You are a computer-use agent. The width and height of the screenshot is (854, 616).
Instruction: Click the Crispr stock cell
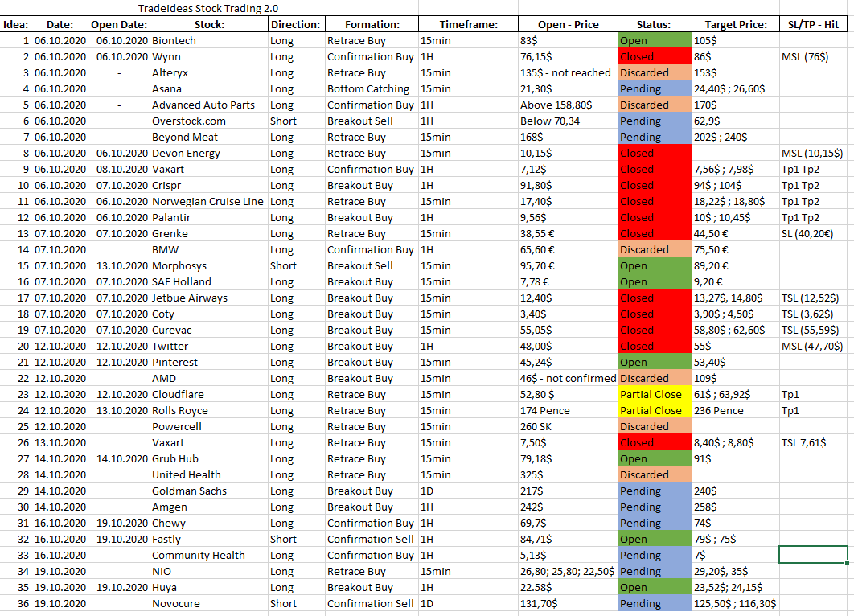tap(209, 185)
